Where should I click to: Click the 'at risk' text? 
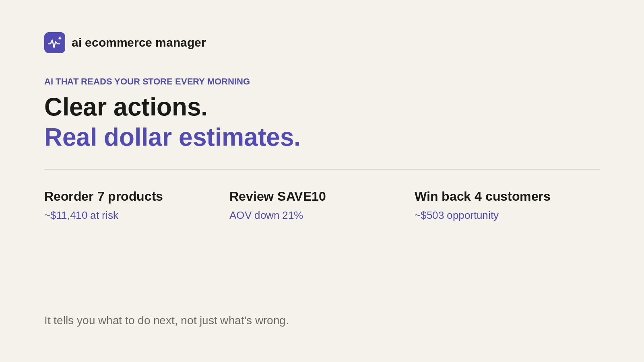click(104, 215)
